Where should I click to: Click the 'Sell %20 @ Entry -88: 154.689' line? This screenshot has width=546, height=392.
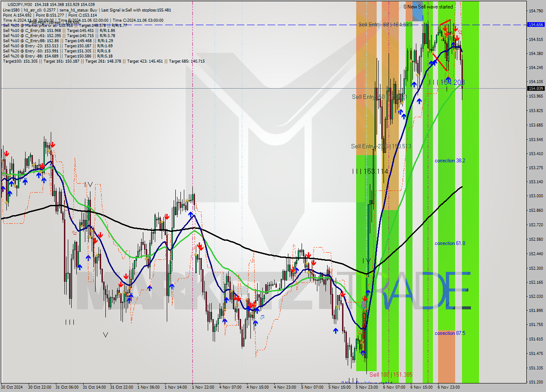tap(58, 56)
